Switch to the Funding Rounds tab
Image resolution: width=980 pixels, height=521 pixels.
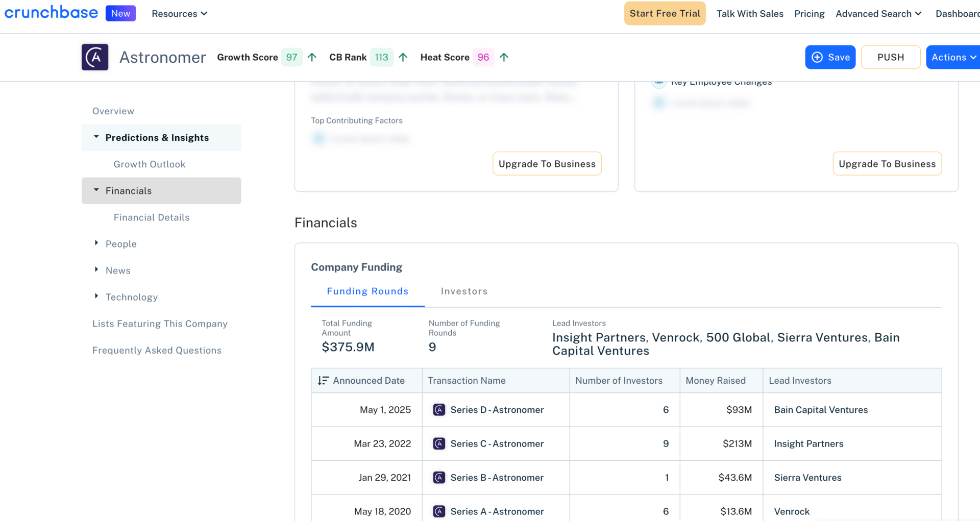click(x=367, y=291)
